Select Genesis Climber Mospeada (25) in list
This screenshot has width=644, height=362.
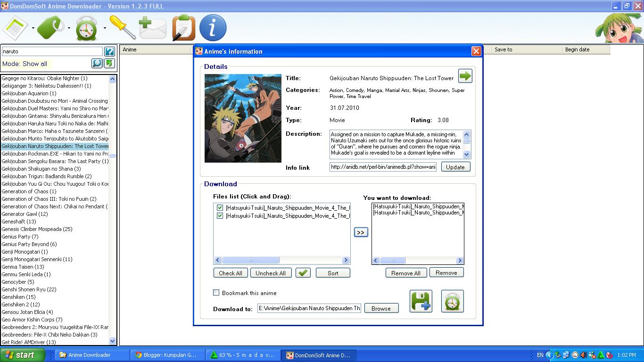point(55,229)
